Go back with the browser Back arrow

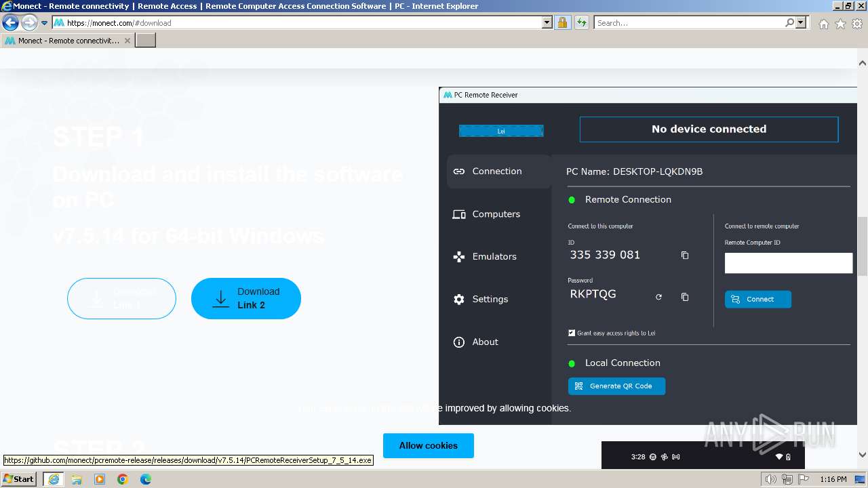coord(10,23)
